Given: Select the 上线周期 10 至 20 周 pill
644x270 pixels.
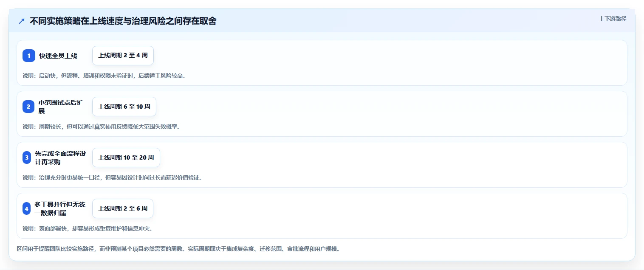Looking at the screenshot, I should point(126,157).
